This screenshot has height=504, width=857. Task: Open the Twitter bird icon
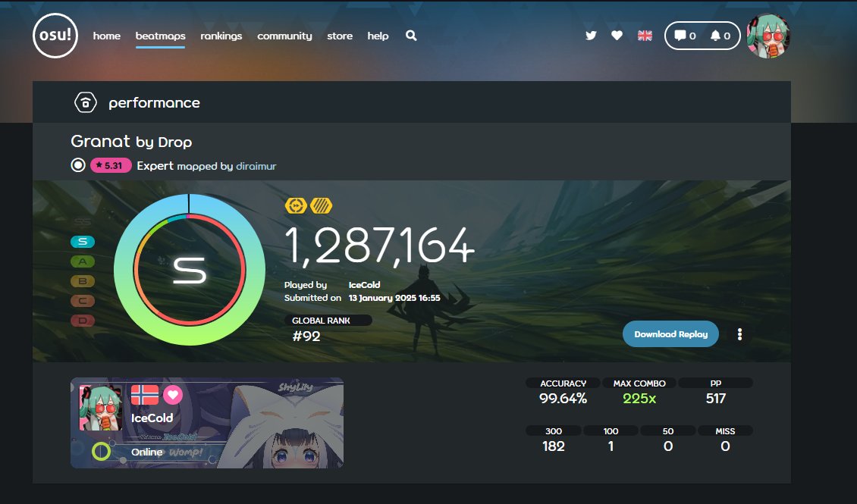coord(591,36)
